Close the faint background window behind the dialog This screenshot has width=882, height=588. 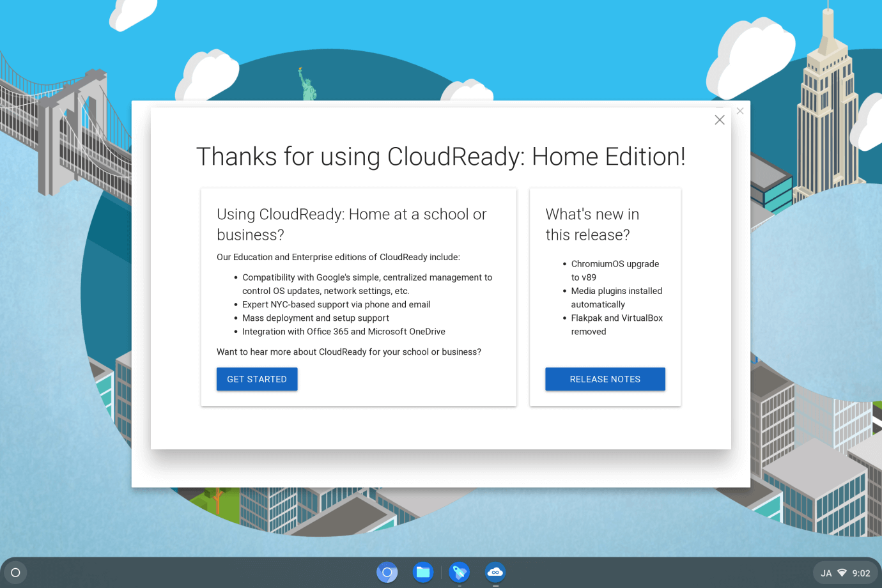(x=739, y=111)
